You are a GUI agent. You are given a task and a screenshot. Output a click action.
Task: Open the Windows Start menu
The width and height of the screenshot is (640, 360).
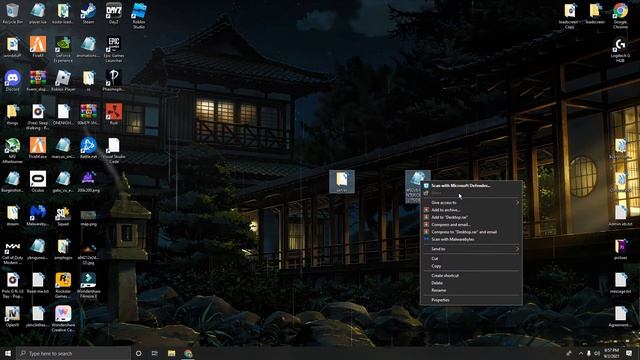pos(8,353)
